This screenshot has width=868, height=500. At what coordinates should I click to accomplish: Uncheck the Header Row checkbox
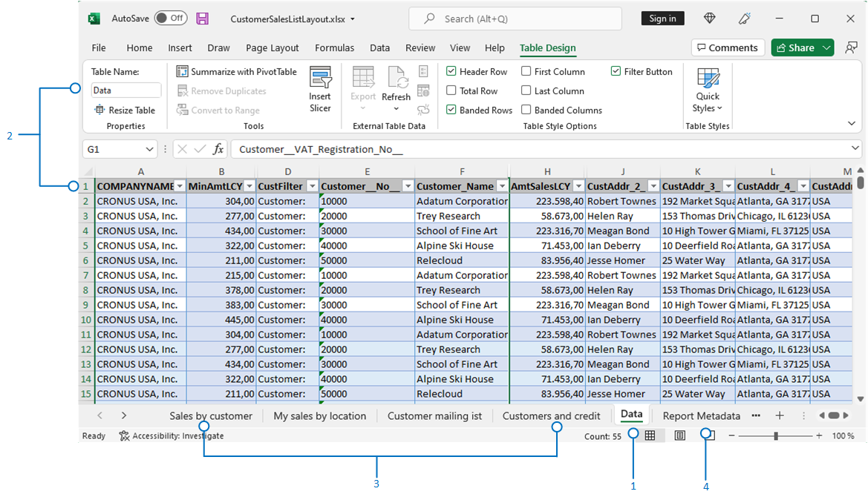[x=451, y=72]
